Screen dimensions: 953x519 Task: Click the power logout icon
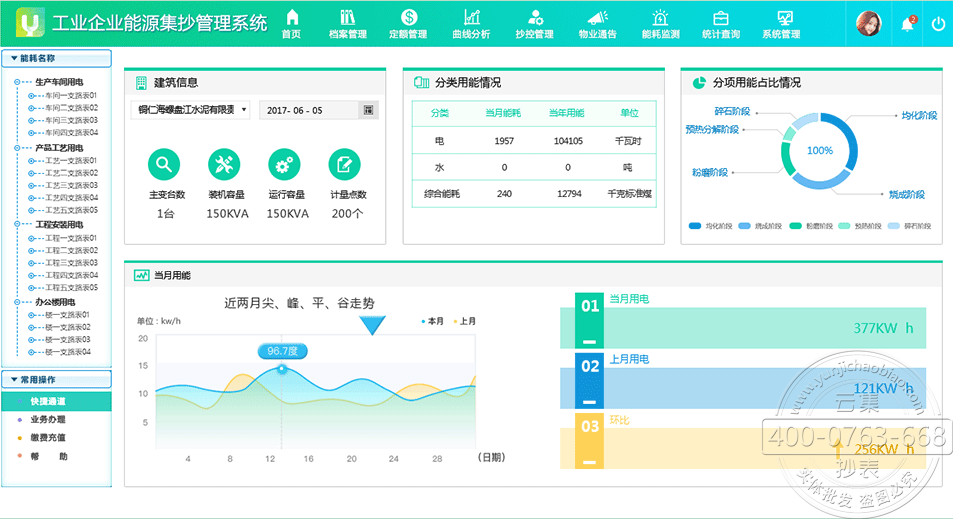pos(937,24)
